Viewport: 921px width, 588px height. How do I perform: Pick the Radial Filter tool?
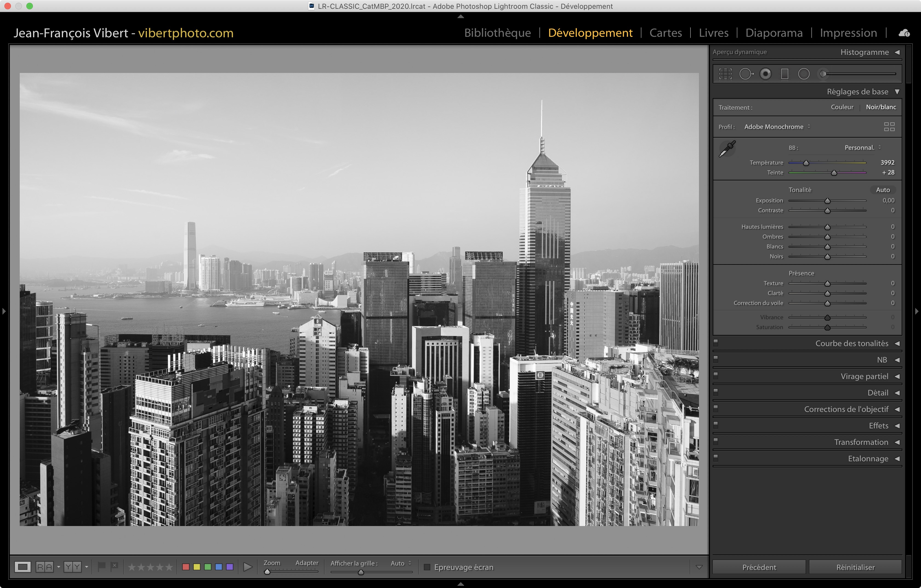(804, 74)
